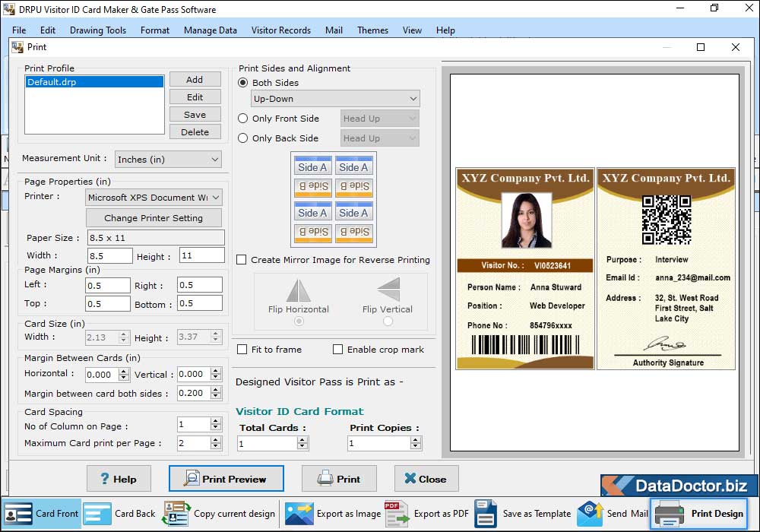760x532 pixels.
Task: Adjust Print Copies stepper
Action: tap(416, 443)
